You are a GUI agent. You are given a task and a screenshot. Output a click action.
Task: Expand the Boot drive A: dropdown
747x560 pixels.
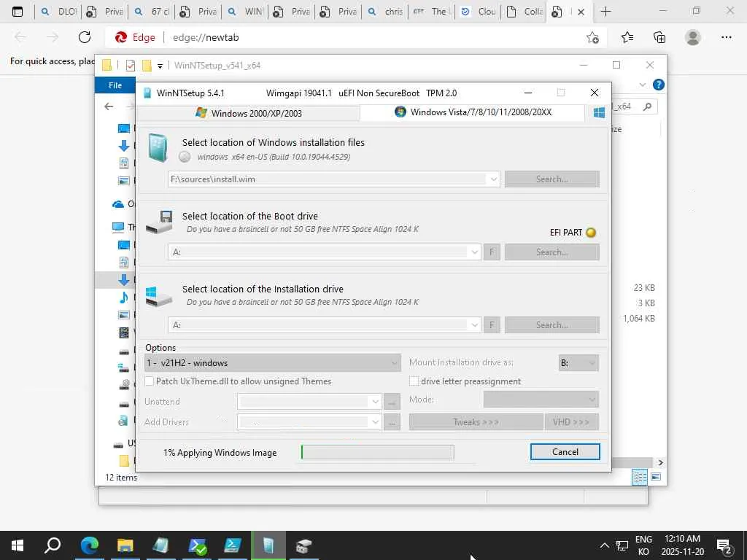(474, 252)
